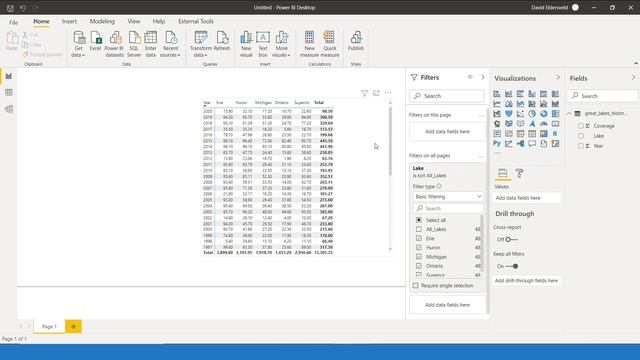
Task: Select the Page 1 tab
Action: point(49,327)
